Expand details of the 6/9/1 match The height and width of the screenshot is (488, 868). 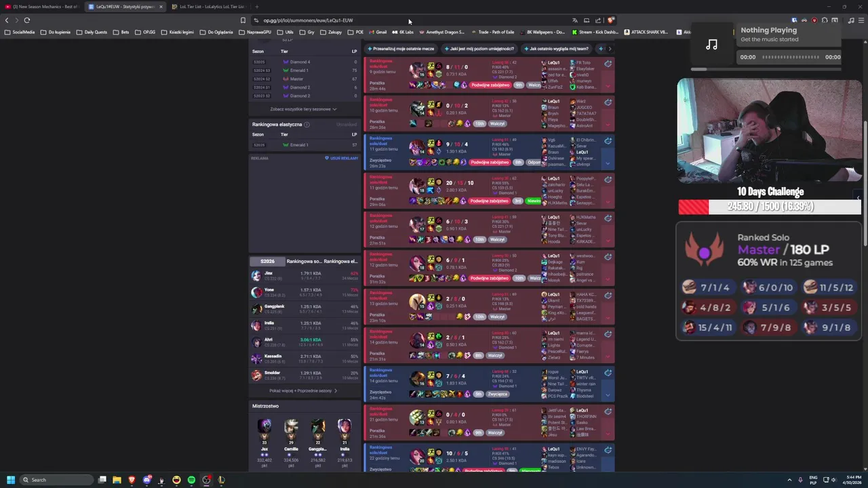608,280
